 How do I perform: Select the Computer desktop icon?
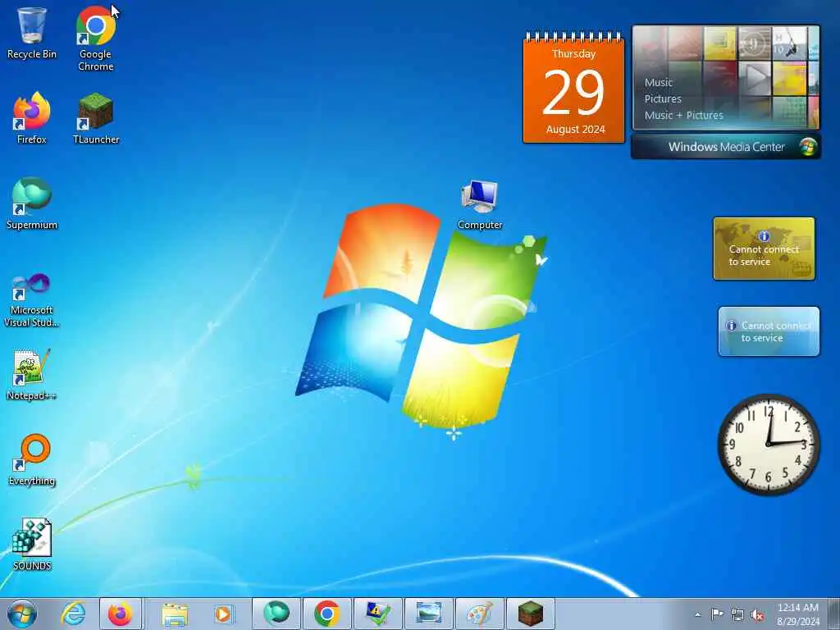[480, 204]
